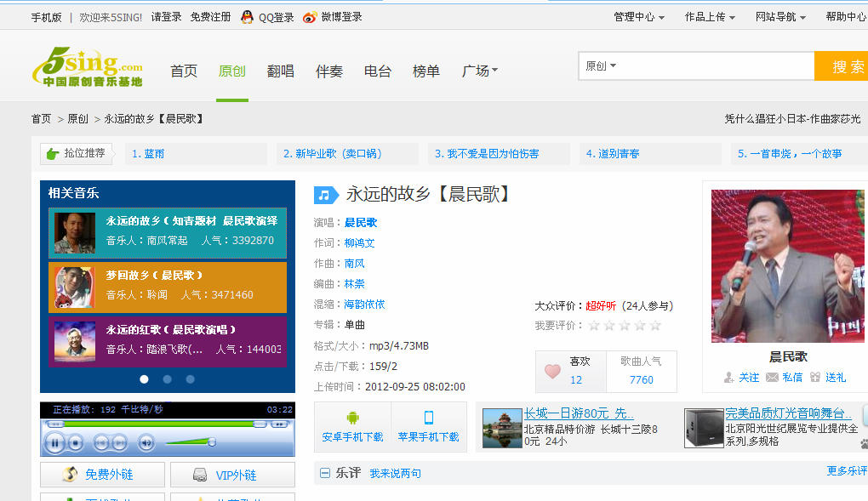This screenshot has width=868, height=501.
Task: Open related song 梦回故乡(晨民歌)
Action: tap(168, 287)
